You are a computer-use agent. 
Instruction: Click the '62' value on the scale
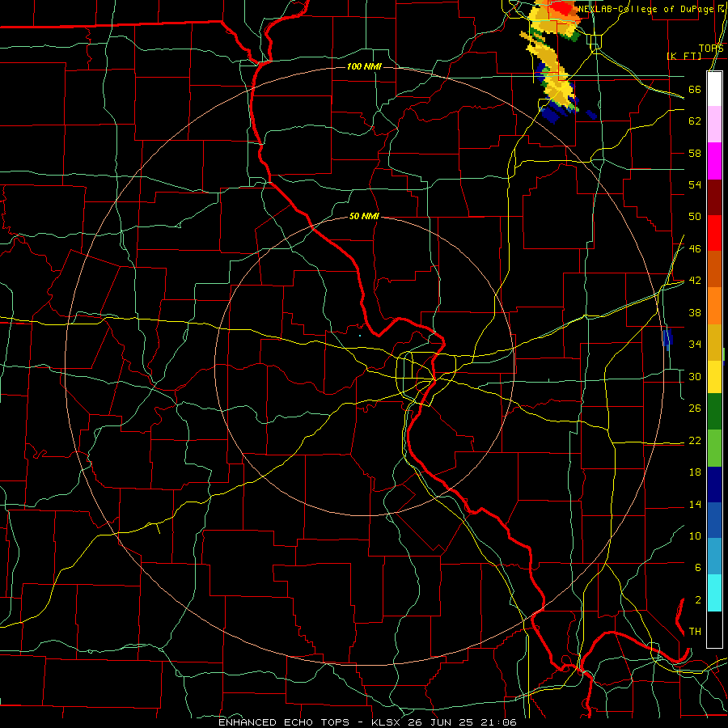(x=695, y=121)
